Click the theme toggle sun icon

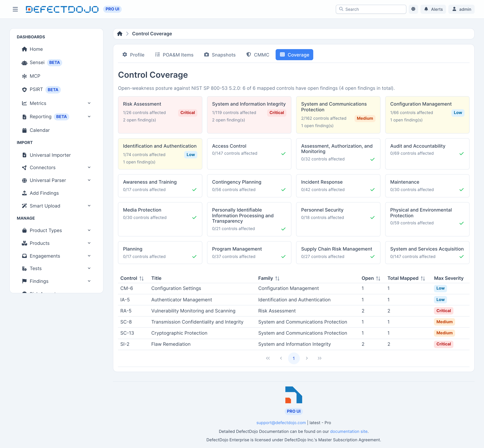click(413, 9)
